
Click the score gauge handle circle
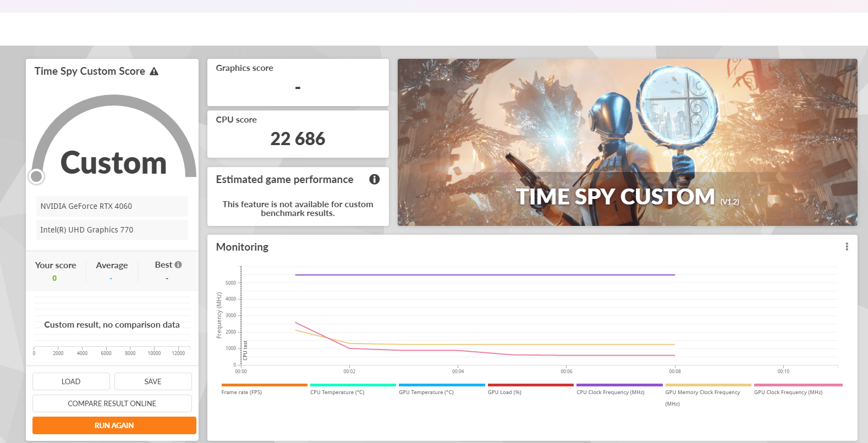(x=36, y=176)
